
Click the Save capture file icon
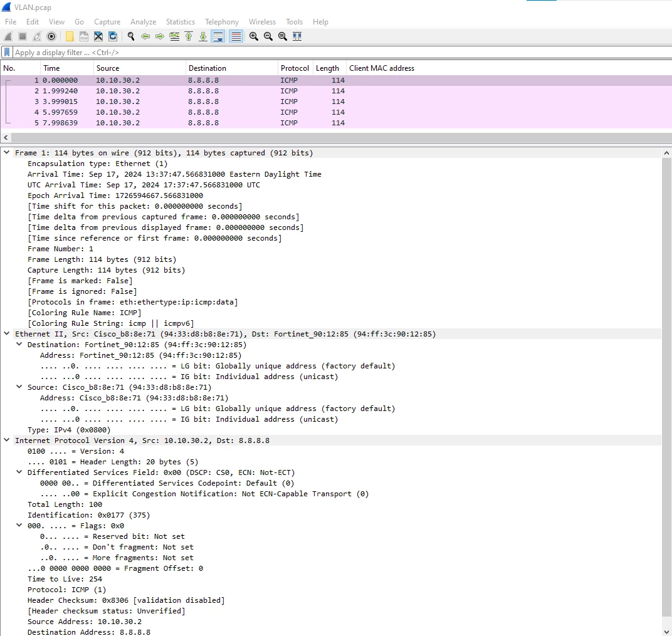tap(84, 36)
